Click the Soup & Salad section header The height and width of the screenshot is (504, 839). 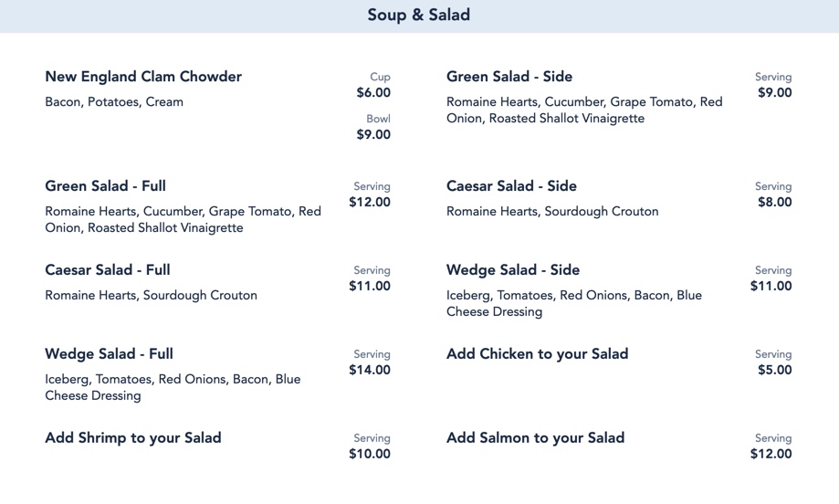coord(419,16)
